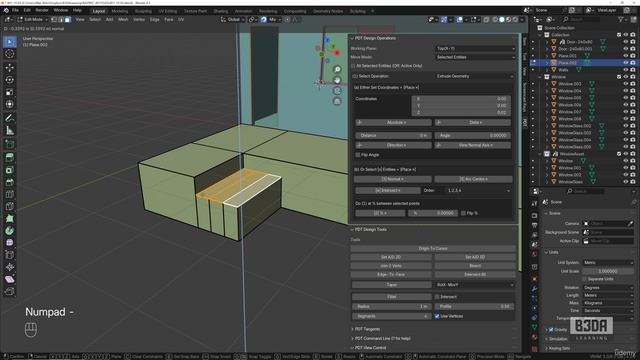Select the Annotate tool

[x=10, y=118]
